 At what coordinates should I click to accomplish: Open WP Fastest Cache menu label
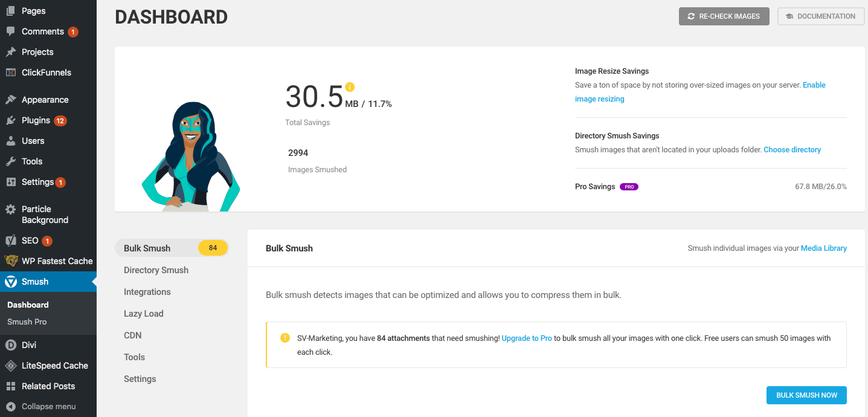57,261
